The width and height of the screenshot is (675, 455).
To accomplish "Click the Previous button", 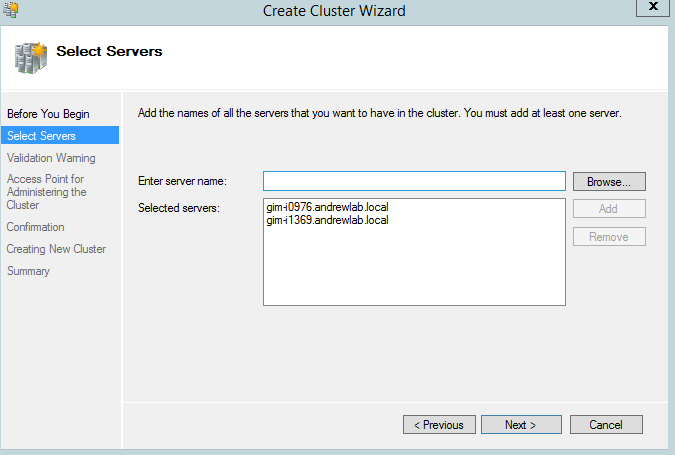I will (x=439, y=425).
